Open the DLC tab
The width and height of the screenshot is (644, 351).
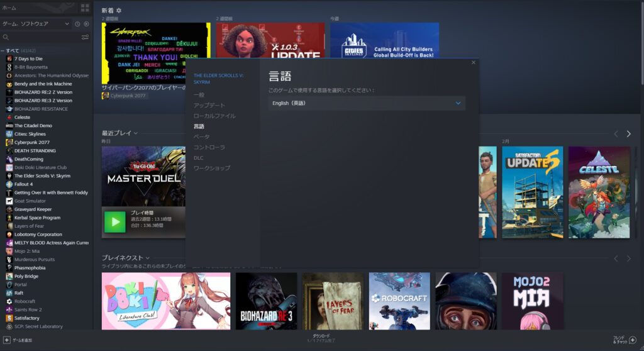[198, 158]
